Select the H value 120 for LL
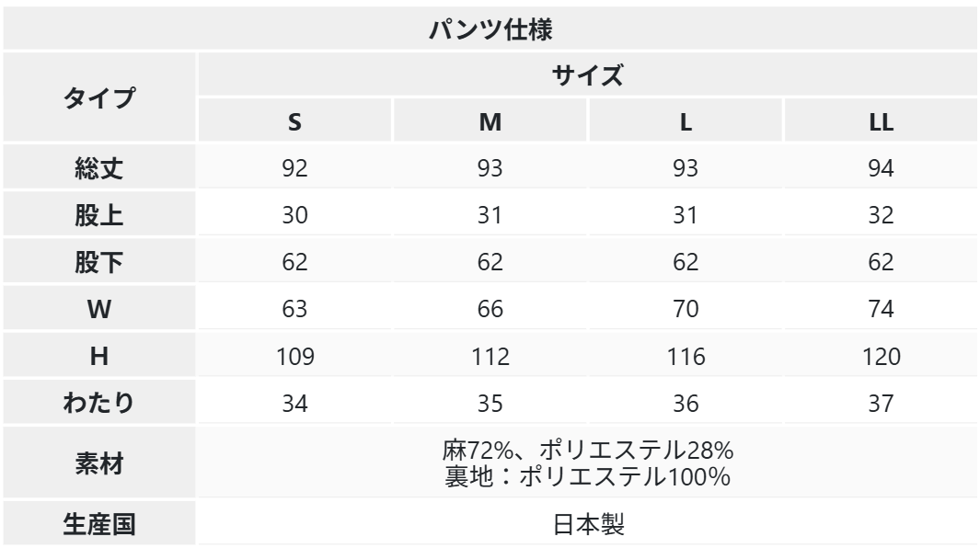Viewport: 980px width, 548px height. (x=881, y=357)
